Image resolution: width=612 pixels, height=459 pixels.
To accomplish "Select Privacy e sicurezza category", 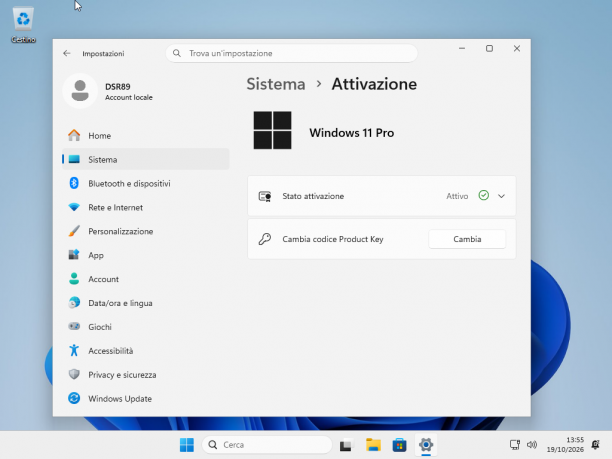I will [146, 374].
